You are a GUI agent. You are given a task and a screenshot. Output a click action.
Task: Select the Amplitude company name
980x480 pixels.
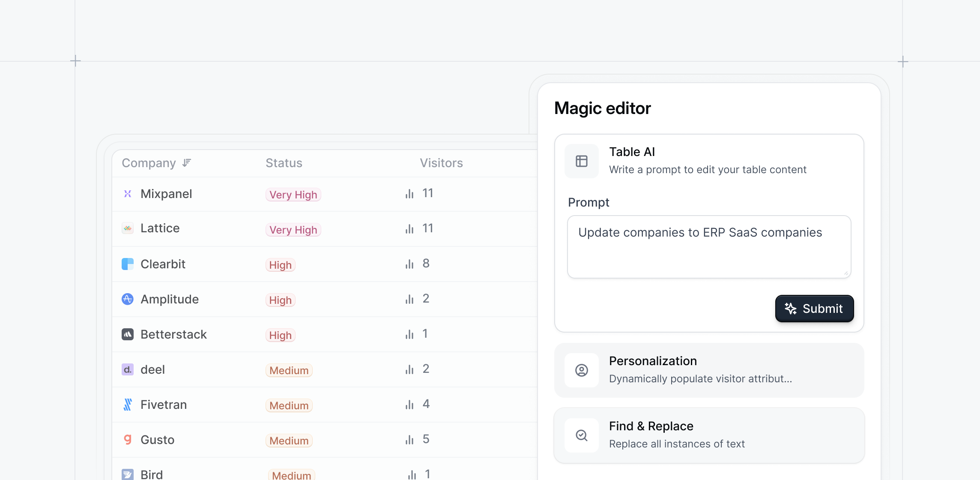pyautogui.click(x=170, y=299)
